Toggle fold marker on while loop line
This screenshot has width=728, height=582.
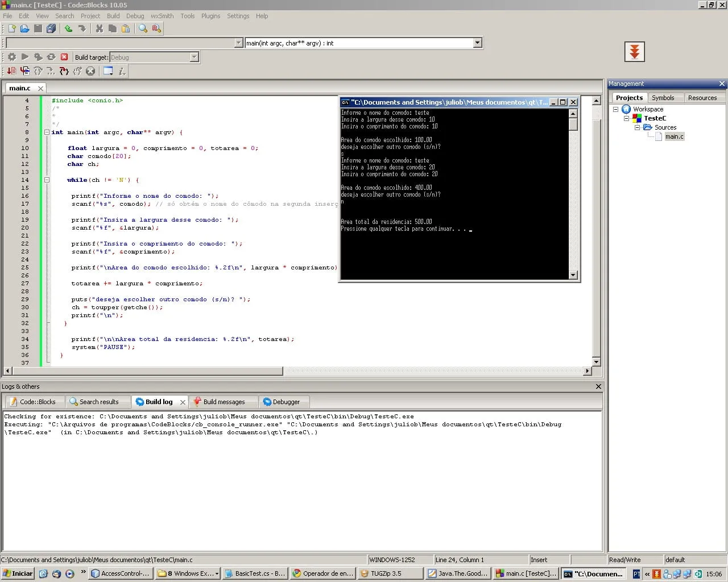(x=47, y=180)
